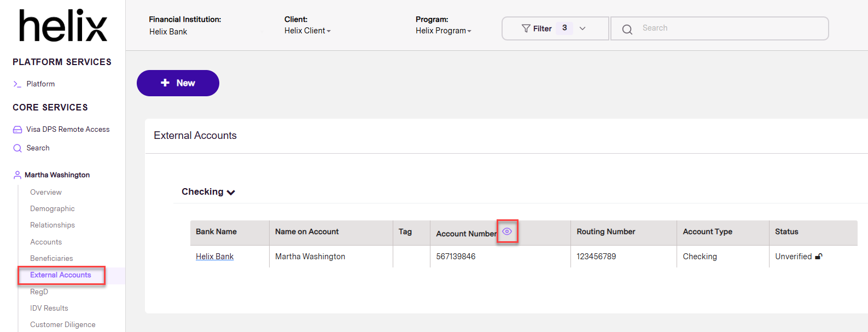Go to the Overview page

click(x=46, y=193)
